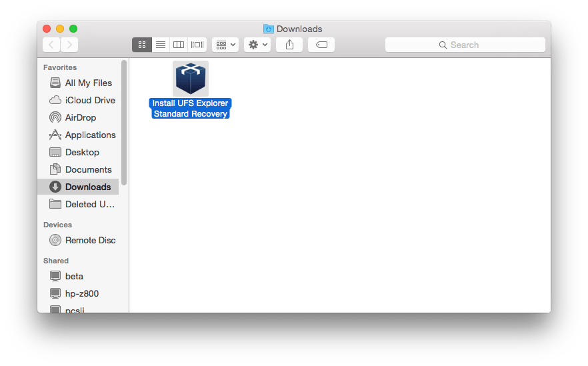This screenshot has width=588, height=366.
Task: Click the iCloud Drive cloud icon
Action: pyautogui.click(x=55, y=100)
